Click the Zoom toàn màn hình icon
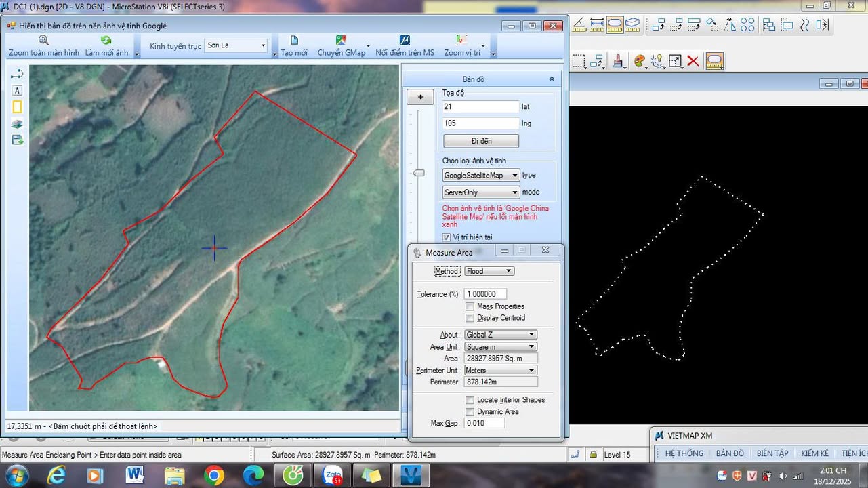 (43, 41)
